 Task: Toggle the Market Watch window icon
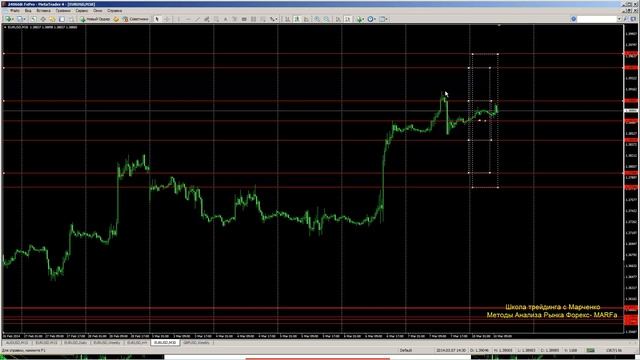(x=33, y=19)
